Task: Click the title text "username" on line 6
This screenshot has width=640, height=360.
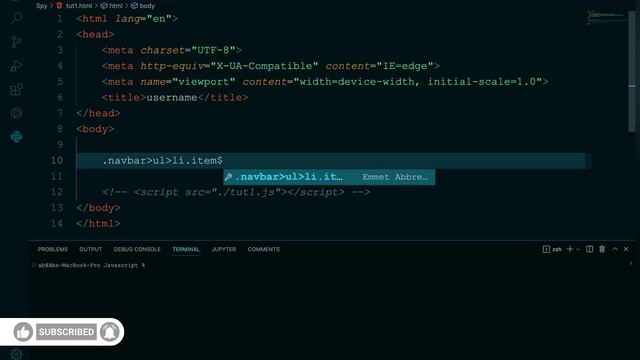Action: pos(171,98)
